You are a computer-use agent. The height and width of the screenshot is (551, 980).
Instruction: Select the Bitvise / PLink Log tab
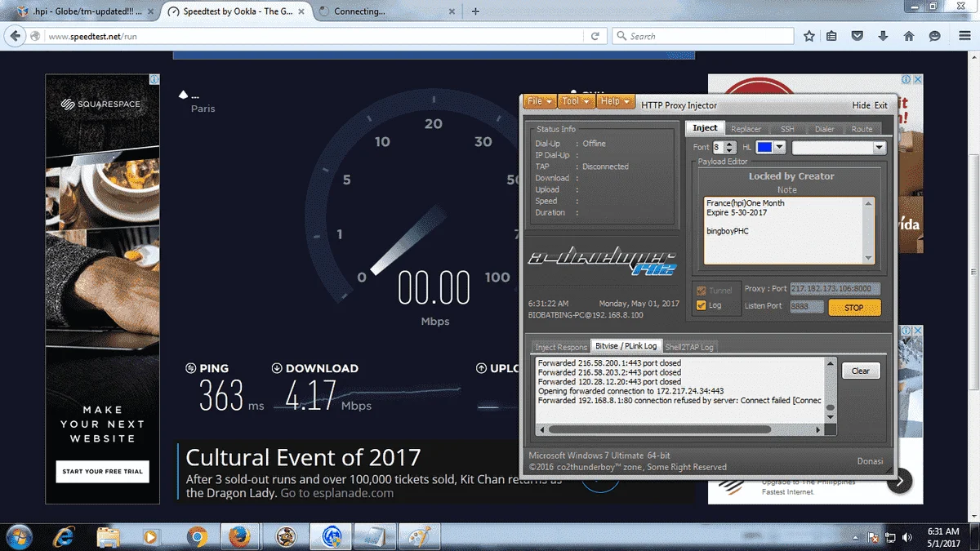[626, 346]
